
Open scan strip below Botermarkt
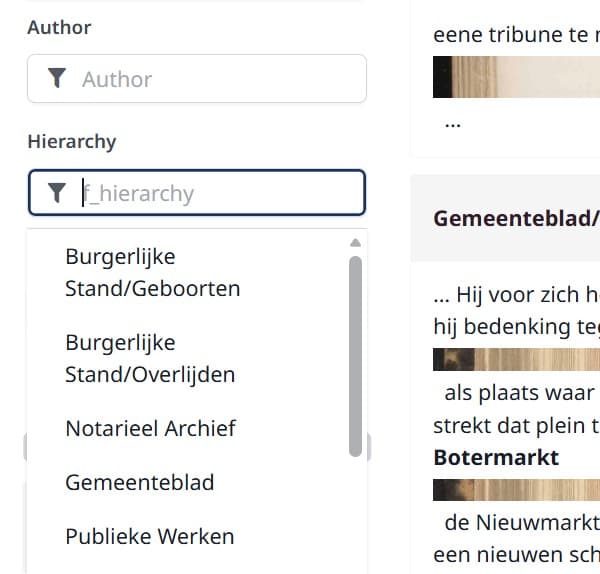(515, 490)
